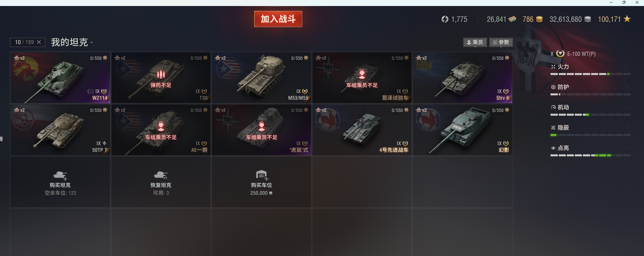This screenshot has height=256, width=644.
Task: Click the buy garage slot icon
Action: point(262,175)
